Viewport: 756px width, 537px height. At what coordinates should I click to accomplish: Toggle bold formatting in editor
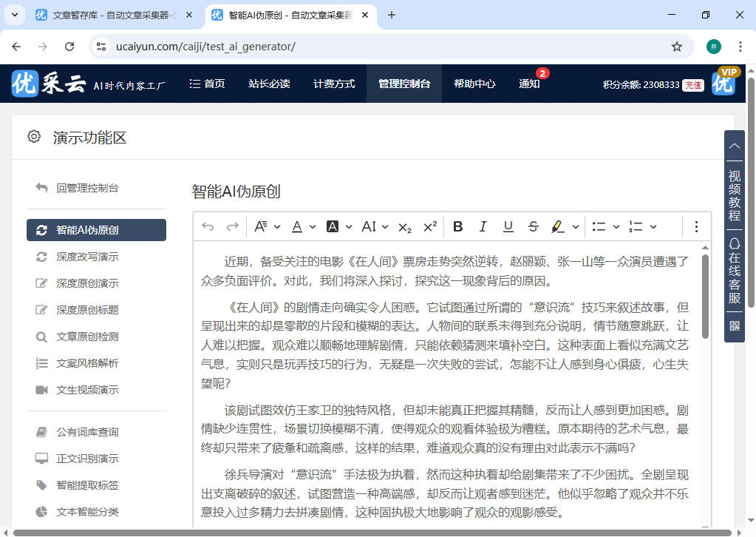coord(458,226)
